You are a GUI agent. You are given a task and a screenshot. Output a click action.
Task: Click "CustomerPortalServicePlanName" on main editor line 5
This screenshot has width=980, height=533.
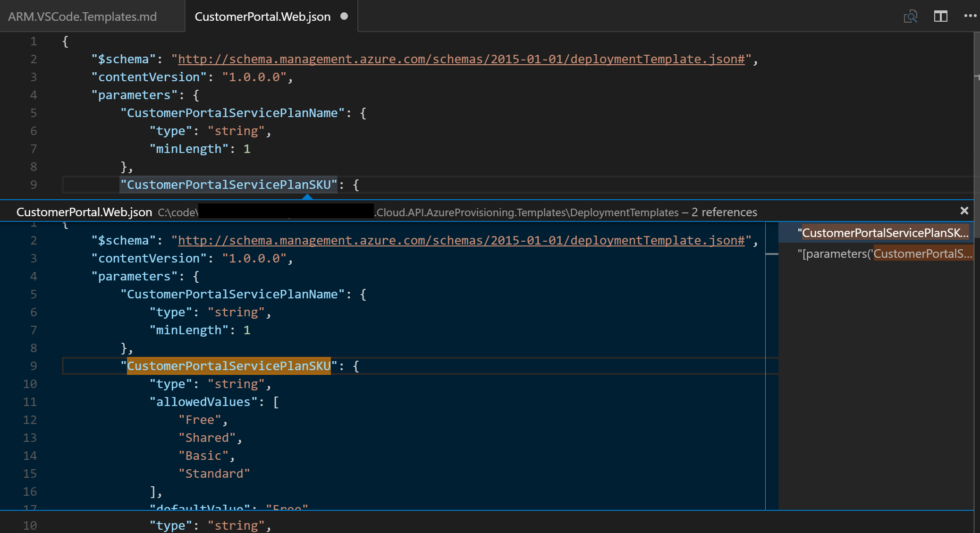click(233, 113)
